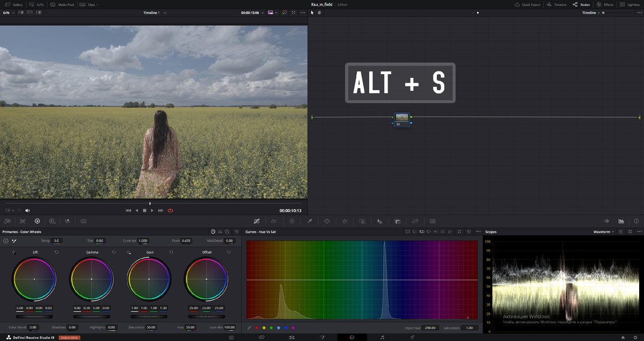This screenshot has height=341, width=644.
Task: Open Motion Effects palette
Action: coord(83,221)
